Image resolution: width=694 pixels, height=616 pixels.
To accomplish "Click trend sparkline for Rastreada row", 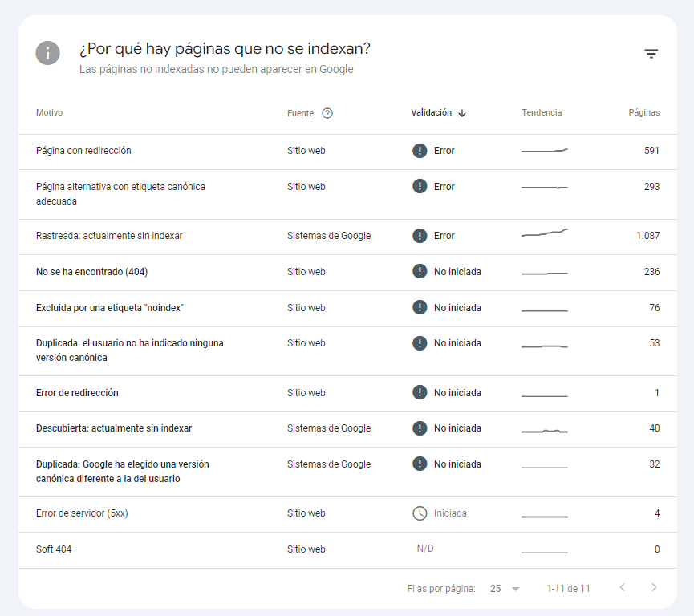I will click(x=544, y=234).
